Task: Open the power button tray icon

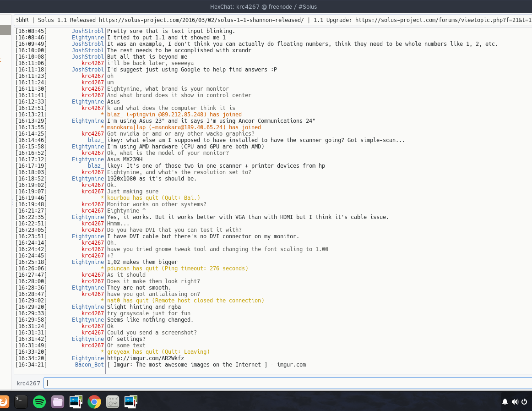Action: click(524, 402)
